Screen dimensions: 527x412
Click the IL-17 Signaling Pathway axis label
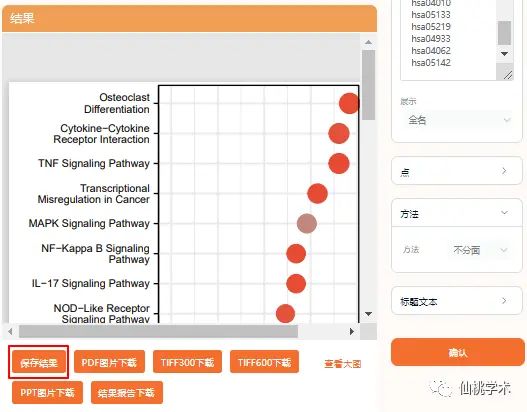click(x=91, y=283)
